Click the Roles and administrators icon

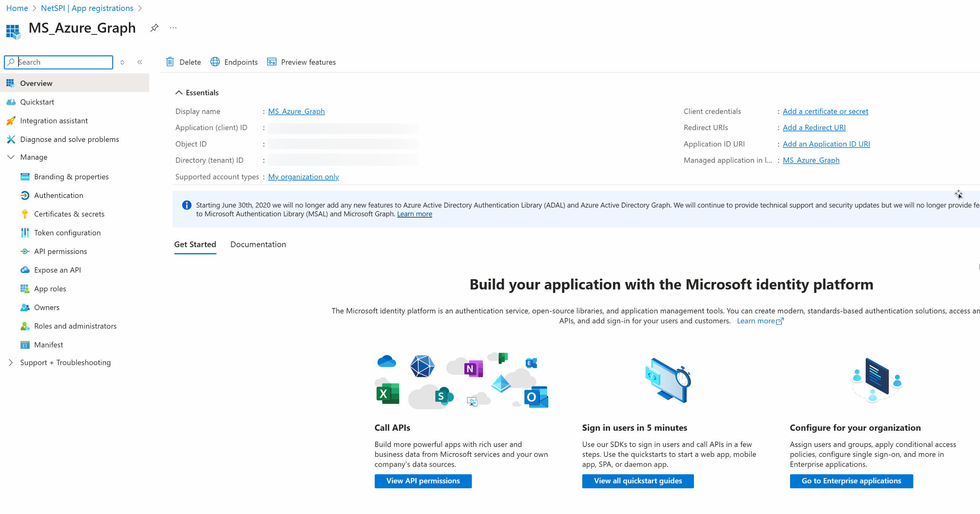click(25, 326)
